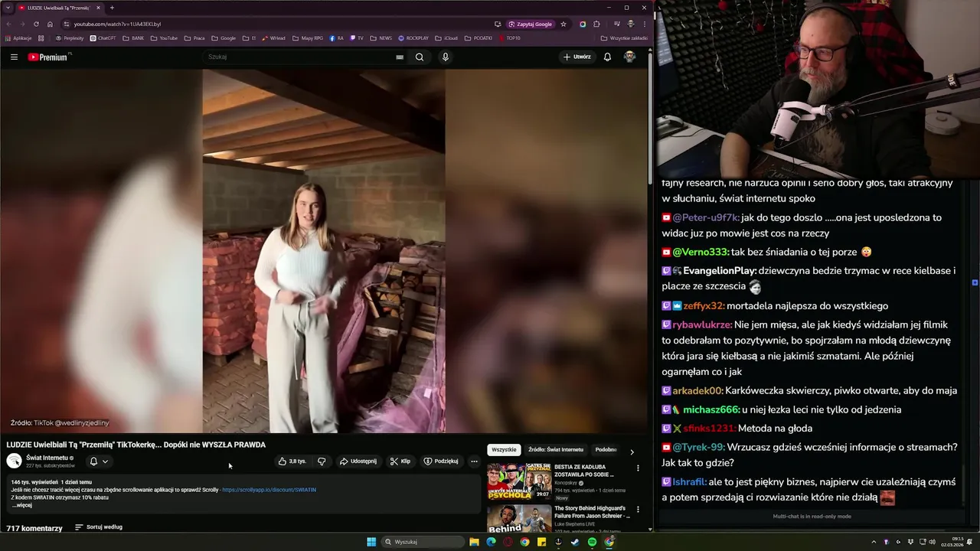Open the YouTube bookmarks folder
980x551 pixels.
[164, 38]
